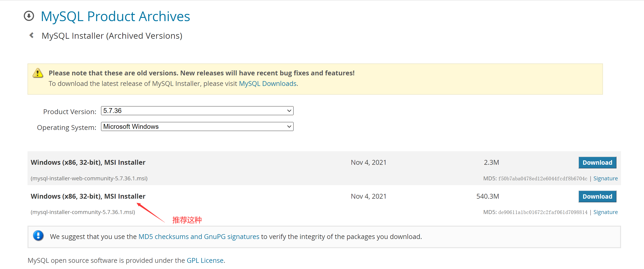The height and width of the screenshot is (269, 644).
Task: Select the MySQL Product Archives page title
Action: (x=115, y=16)
